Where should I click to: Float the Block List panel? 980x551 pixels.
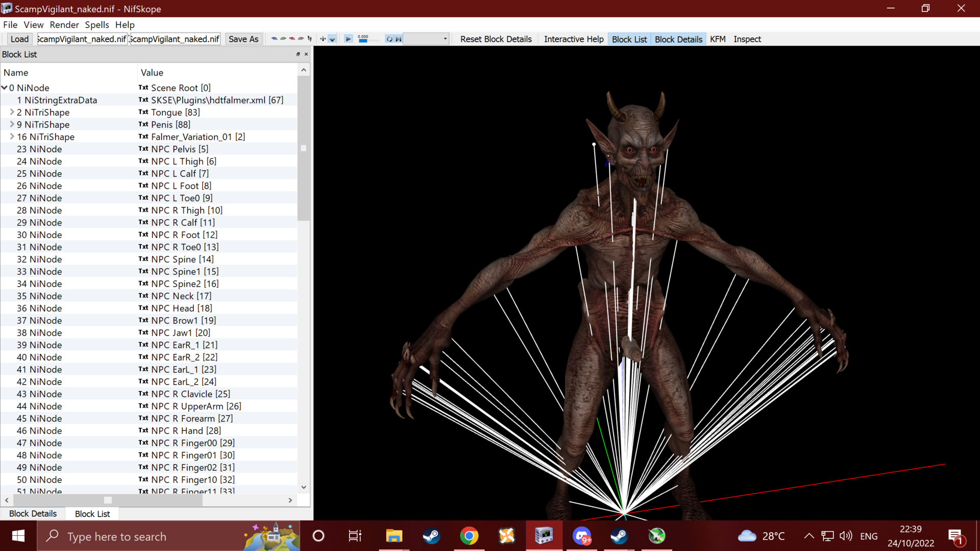point(298,54)
